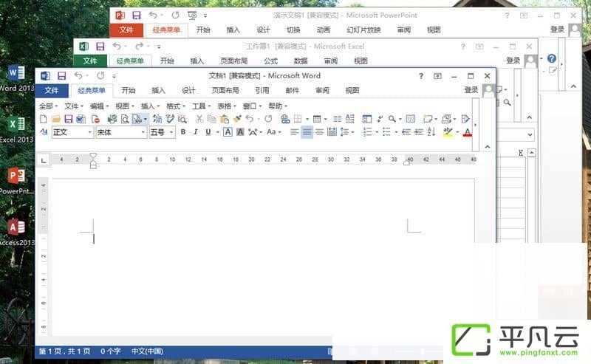Create a new blank document in Word toolbar
The width and height of the screenshot is (591, 364).
pos(44,119)
